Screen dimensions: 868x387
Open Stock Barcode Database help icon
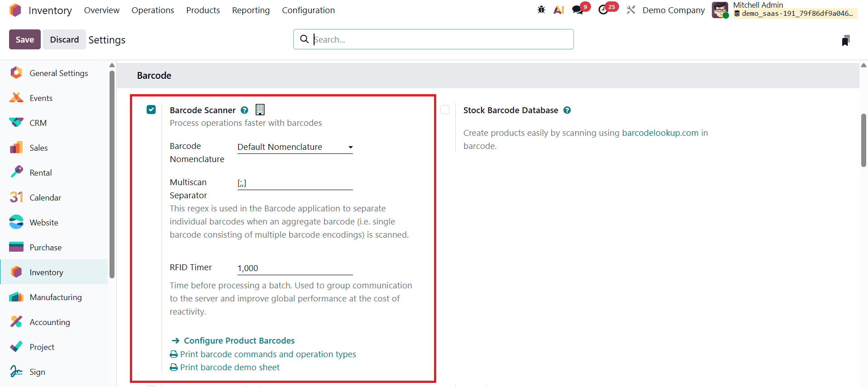click(x=567, y=110)
